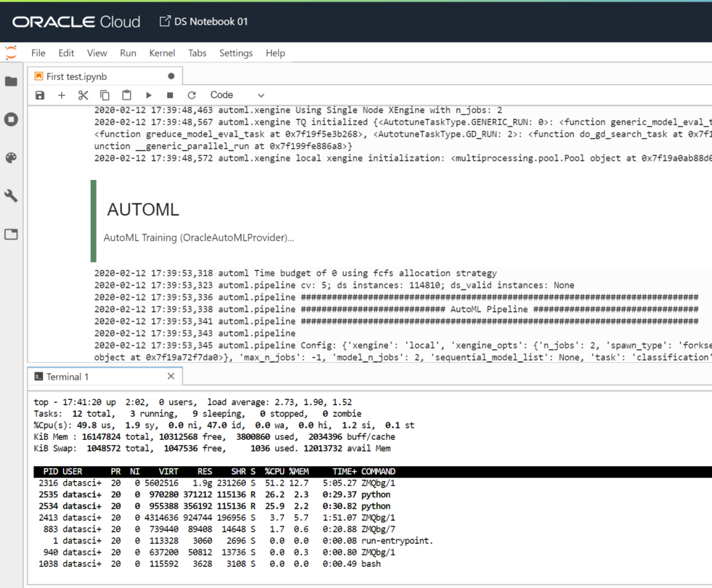Paste cells from the clipboard
The width and height of the screenshot is (712, 588).
(126, 94)
